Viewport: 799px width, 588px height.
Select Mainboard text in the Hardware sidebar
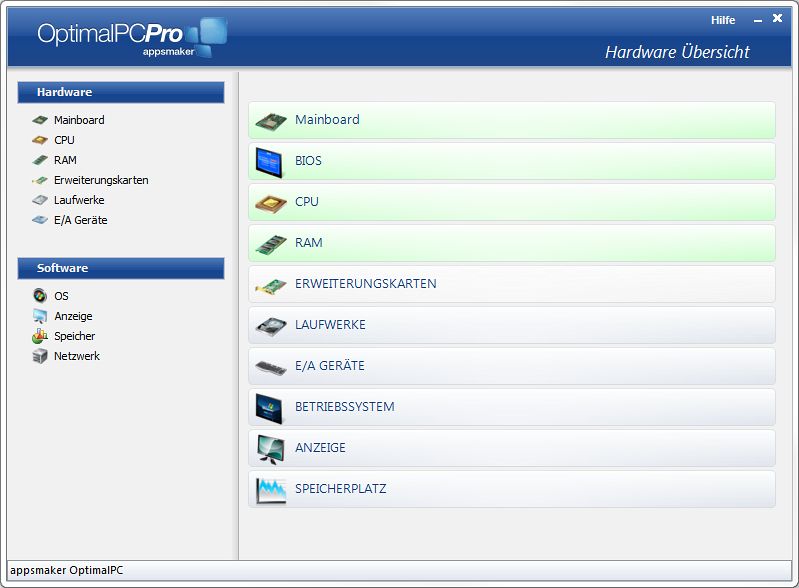click(79, 120)
